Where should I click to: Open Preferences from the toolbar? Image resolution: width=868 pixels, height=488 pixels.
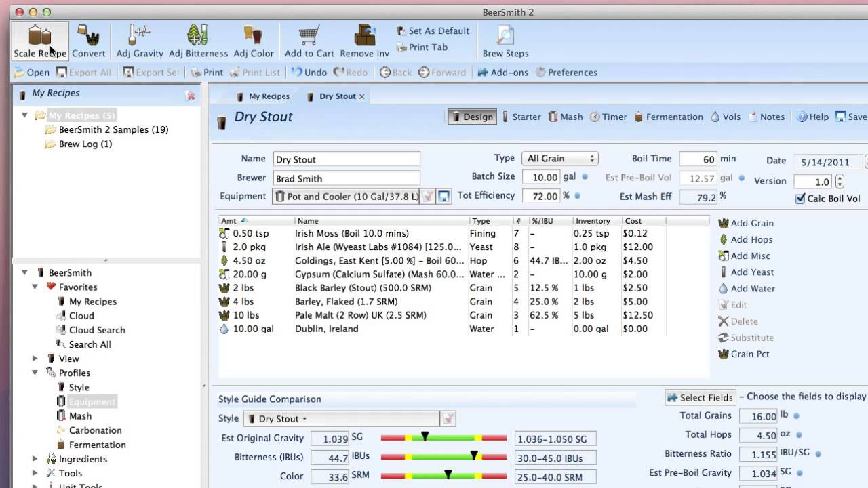click(566, 73)
